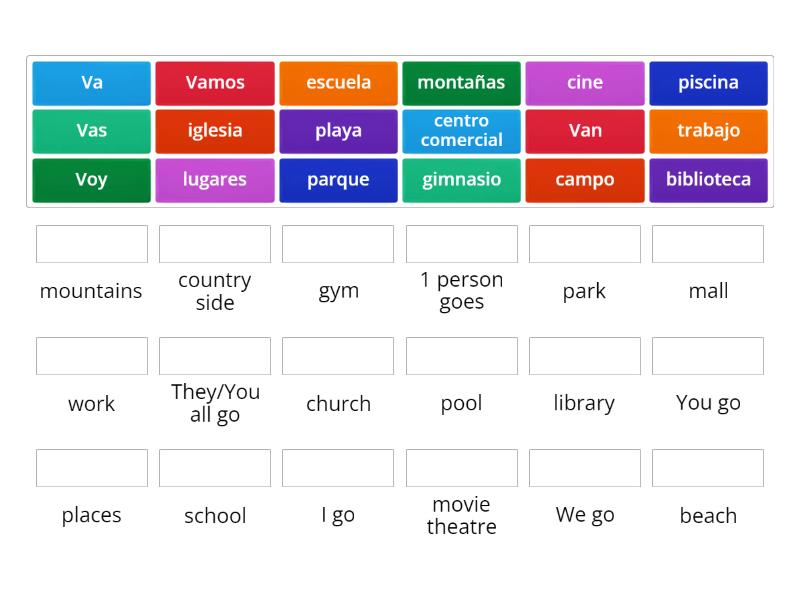Click the answer box above 'library'
Viewport: 800px width, 600px height.
click(585, 356)
